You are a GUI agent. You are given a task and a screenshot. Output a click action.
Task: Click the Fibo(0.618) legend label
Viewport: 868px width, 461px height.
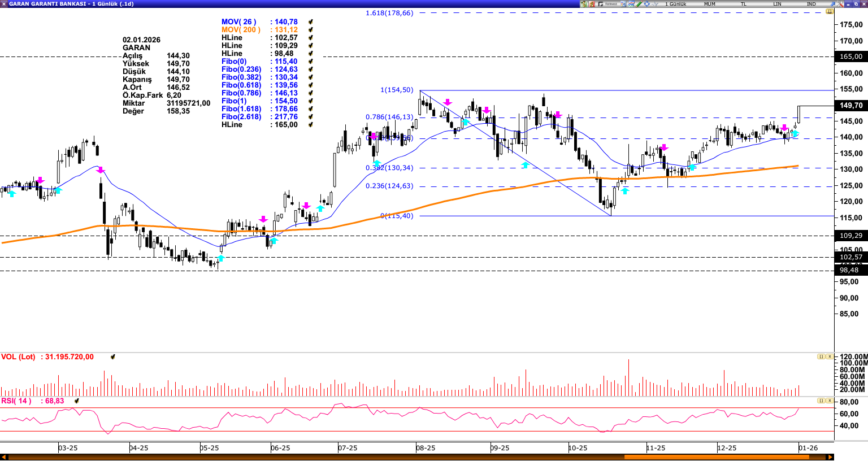241,85
